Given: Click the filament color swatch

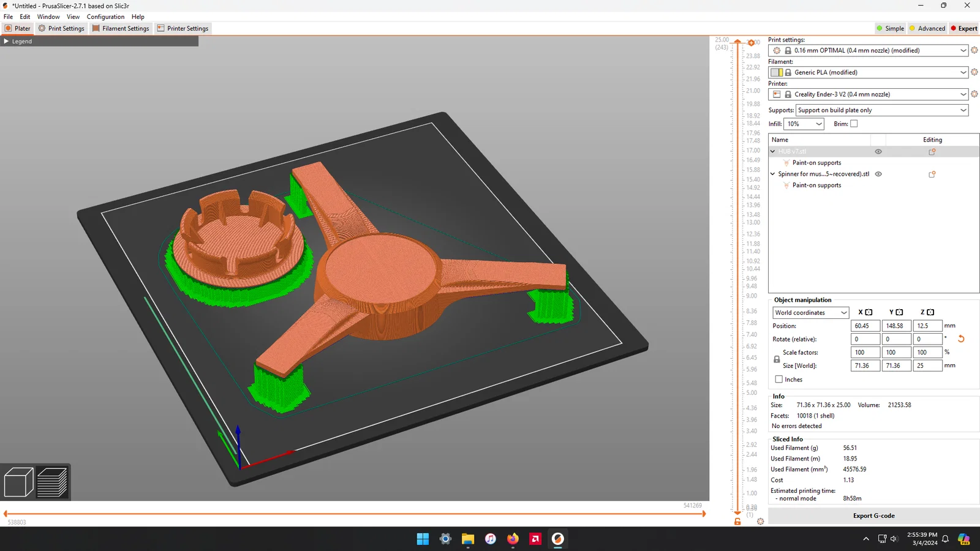Looking at the screenshot, I should pyautogui.click(x=777, y=72).
